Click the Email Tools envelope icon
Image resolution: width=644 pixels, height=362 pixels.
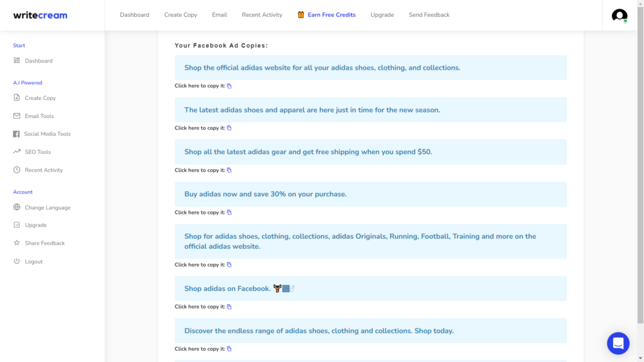[16, 116]
